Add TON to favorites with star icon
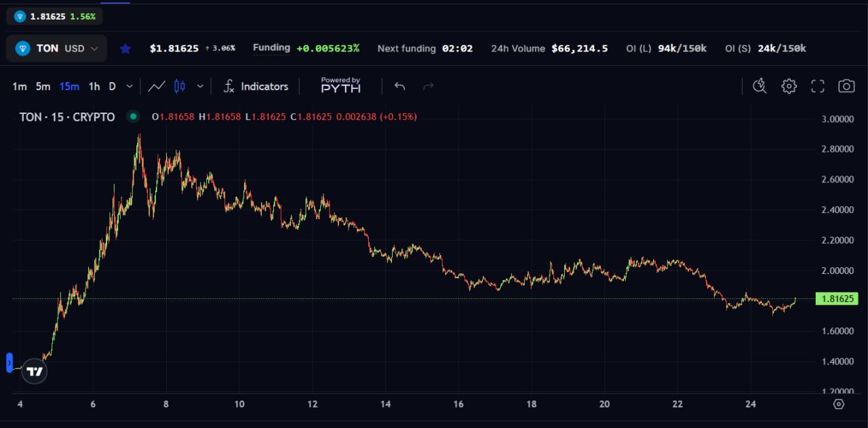Viewport: 868px width, 428px height. click(x=125, y=48)
